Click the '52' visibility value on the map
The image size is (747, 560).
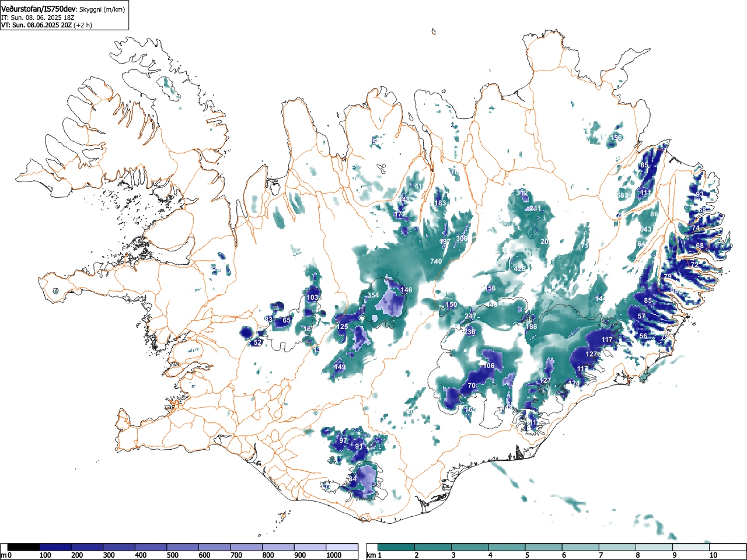click(257, 342)
